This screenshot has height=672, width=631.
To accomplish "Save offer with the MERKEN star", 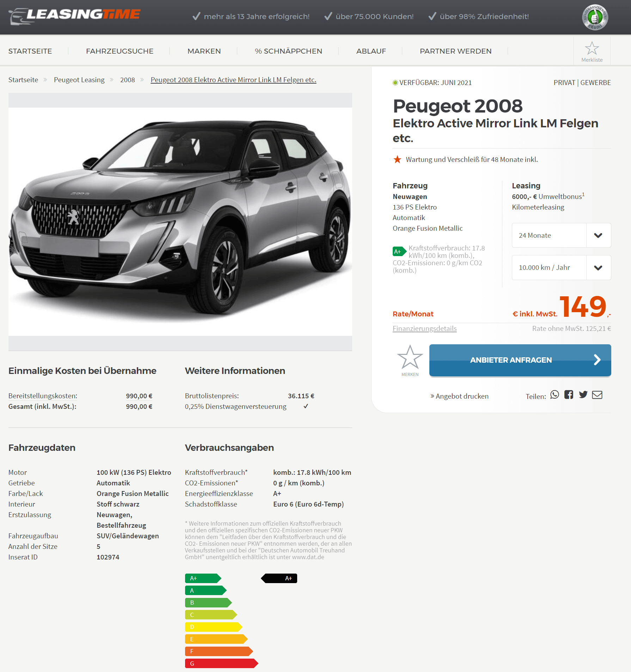I will pos(410,357).
